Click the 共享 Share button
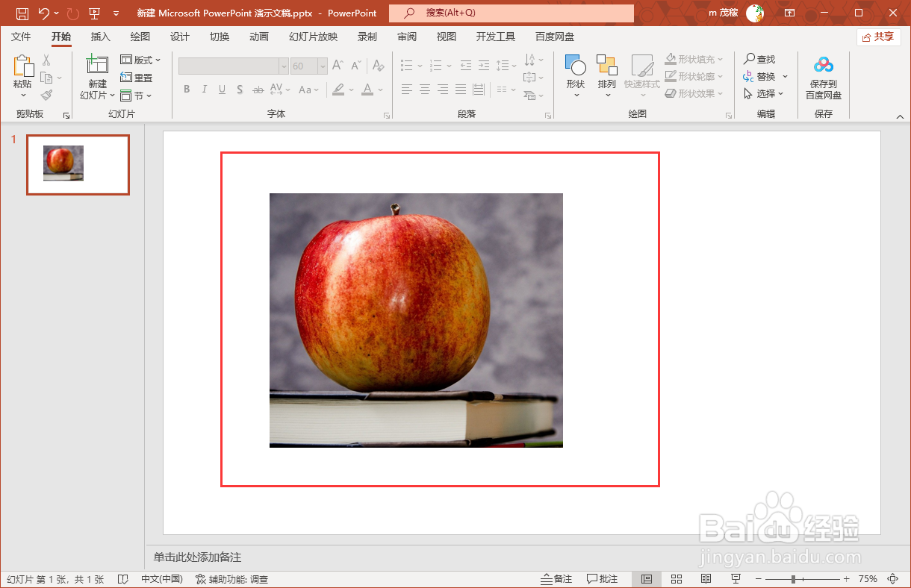 (x=878, y=37)
